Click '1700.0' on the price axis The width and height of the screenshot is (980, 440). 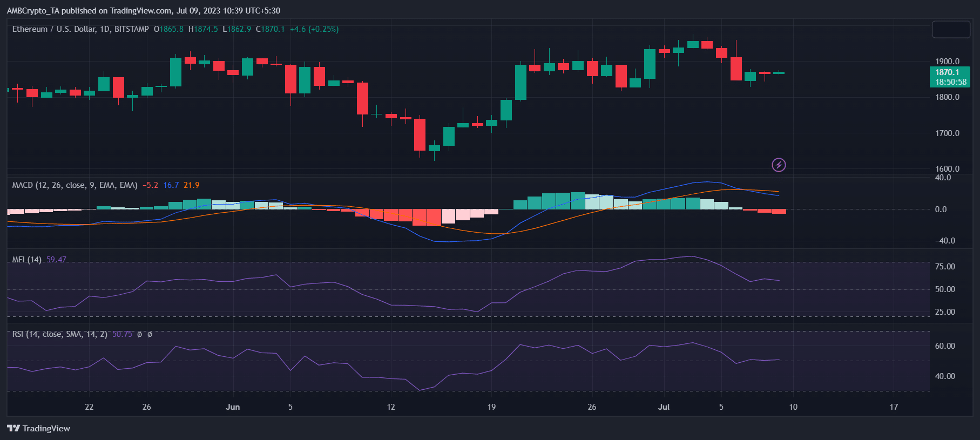[x=948, y=133]
